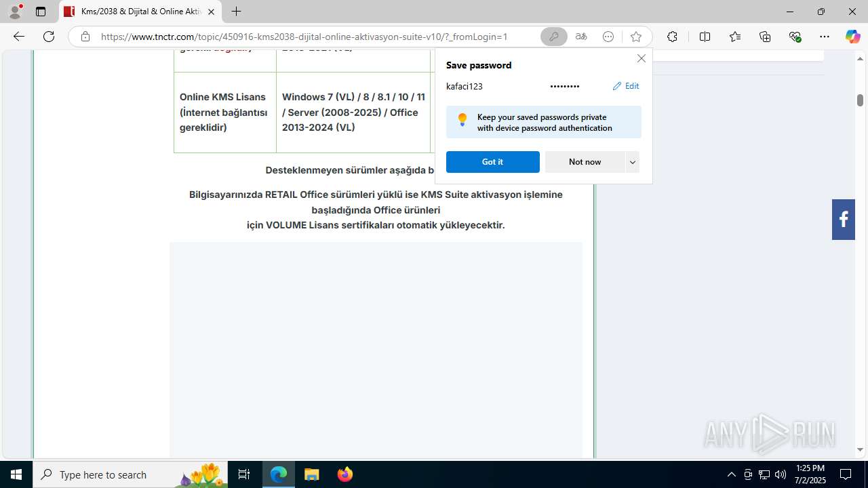
Task: Open Browser essentials heart icon
Action: 795,37
